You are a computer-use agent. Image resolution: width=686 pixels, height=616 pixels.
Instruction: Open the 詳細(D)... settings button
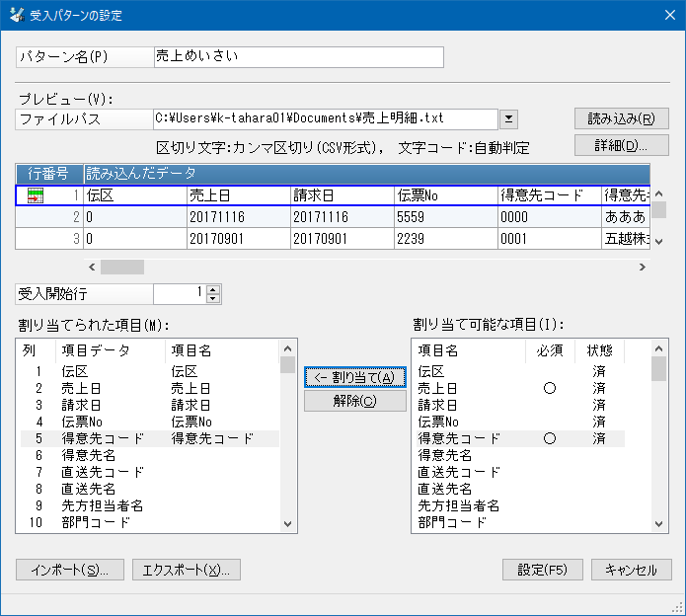[x=621, y=146]
